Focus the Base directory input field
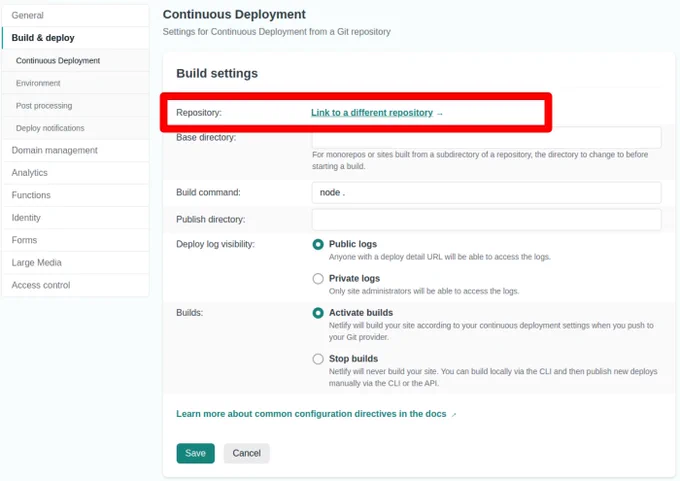 (486, 138)
